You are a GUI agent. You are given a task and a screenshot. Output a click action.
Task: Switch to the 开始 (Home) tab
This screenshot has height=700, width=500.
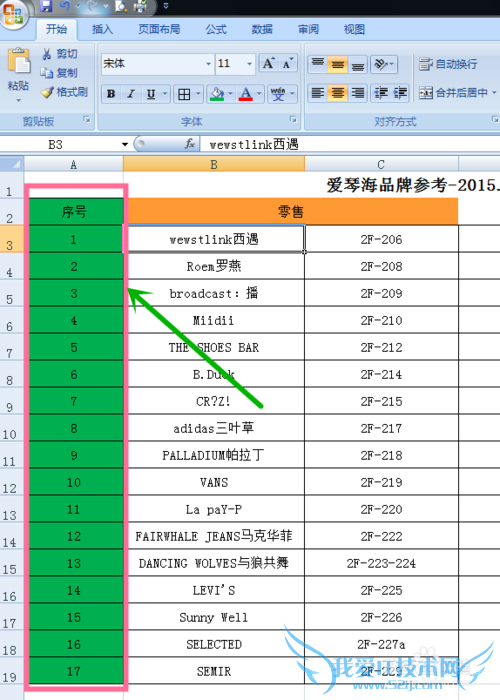(56, 29)
